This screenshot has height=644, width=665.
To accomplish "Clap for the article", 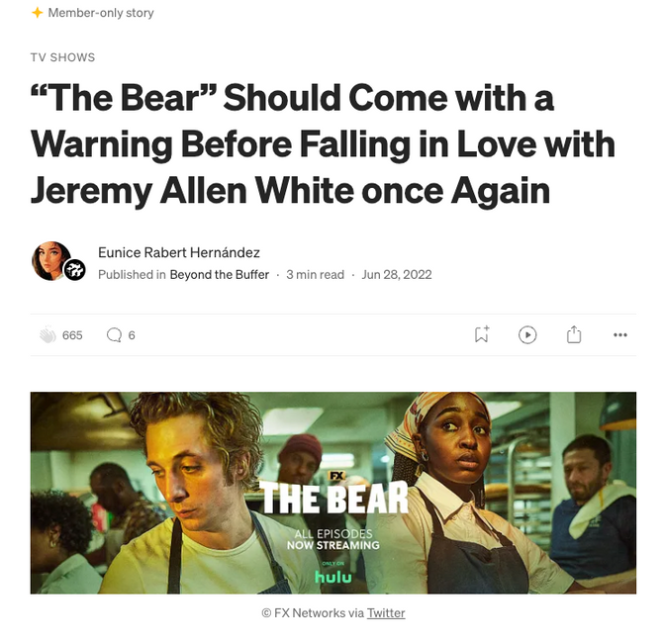I will click(47, 335).
